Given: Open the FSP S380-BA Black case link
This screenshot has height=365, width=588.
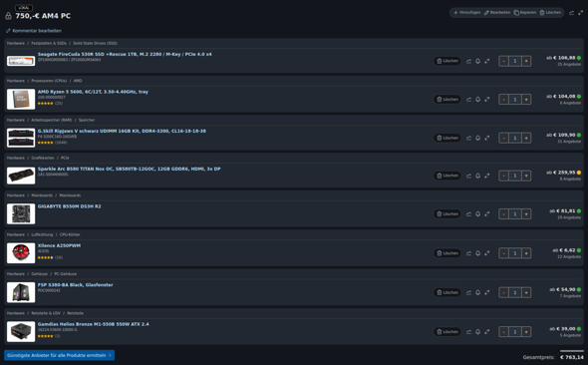Looking at the screenshot, I should pos(75,285).
